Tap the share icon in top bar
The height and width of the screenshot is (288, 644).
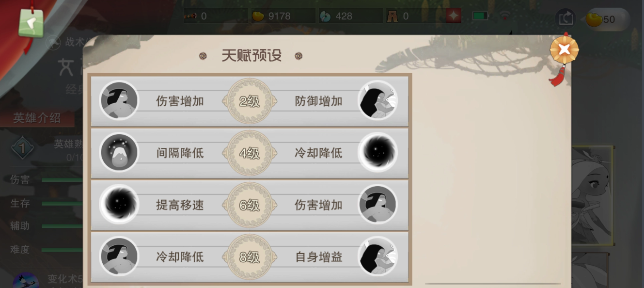tap(565, 19)
